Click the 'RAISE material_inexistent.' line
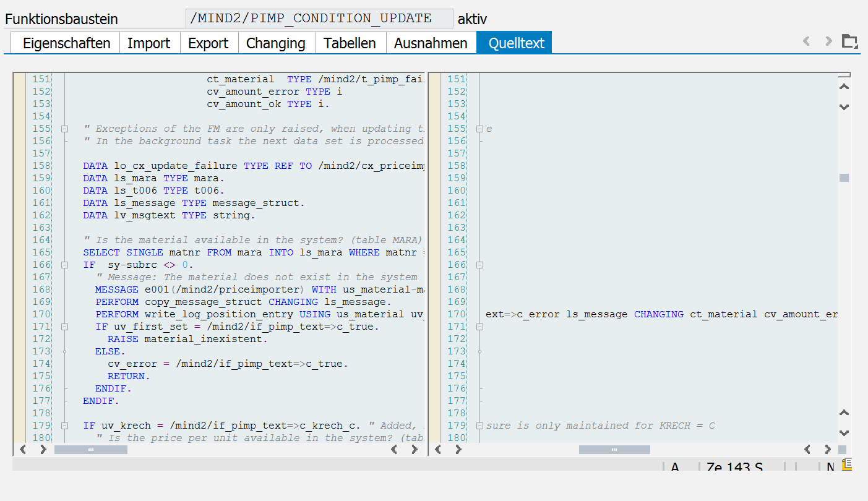The height and width of the screenshot is (501, 868). tap(187, 339)
